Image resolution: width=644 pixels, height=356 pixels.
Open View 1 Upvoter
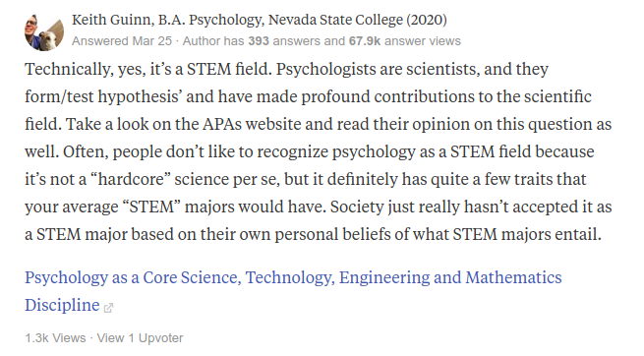[140, 338]
